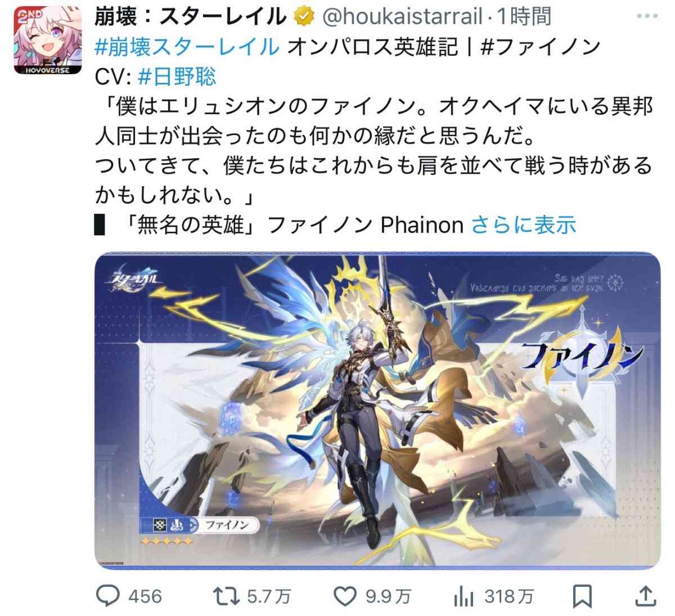Click the 崩壊：スターレイル display name
The image size is (675, 616).
(191, 18)
